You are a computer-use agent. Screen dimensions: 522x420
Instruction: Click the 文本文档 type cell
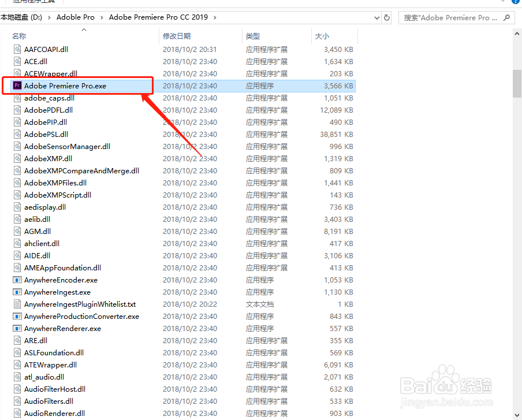click(x=260, y=304)
